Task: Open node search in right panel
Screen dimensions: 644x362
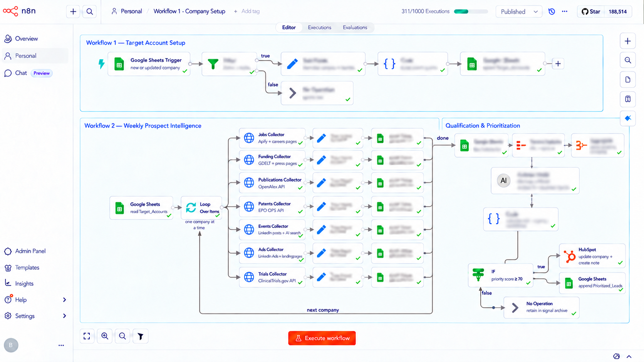Action: (x=628, y=60)
